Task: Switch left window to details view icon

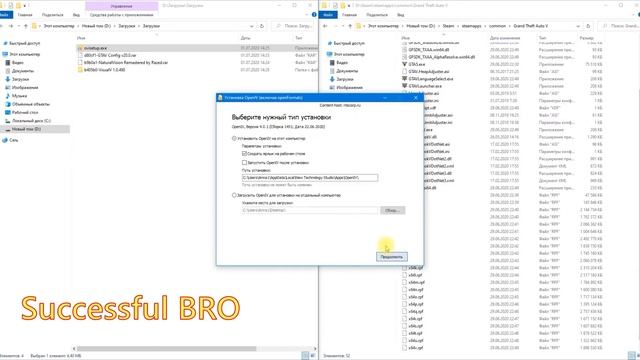Action: pos(305,356)
